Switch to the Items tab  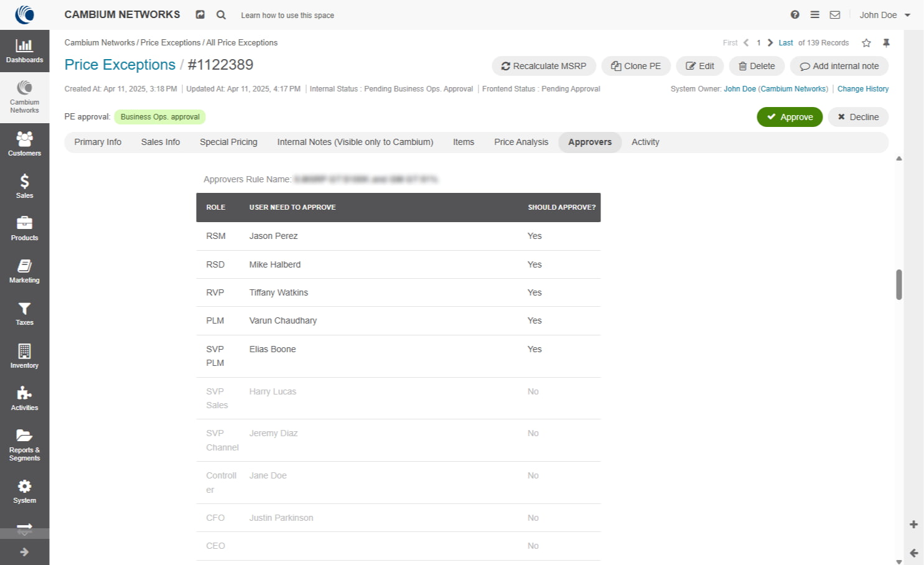coord(464,142)
